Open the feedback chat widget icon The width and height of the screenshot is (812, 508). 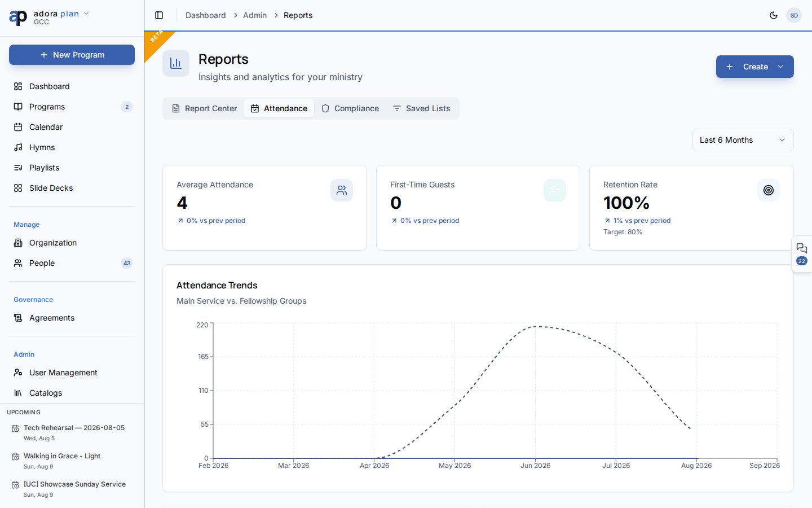[802, 248]
